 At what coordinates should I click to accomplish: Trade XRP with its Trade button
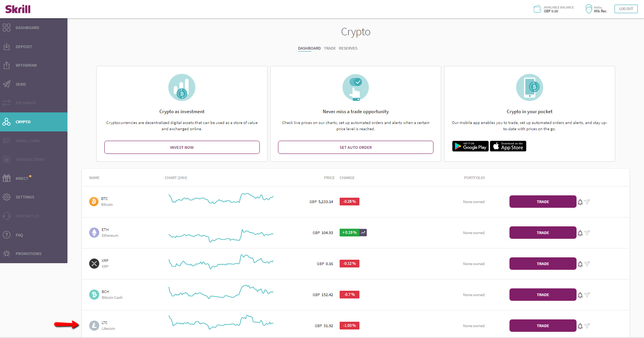pos(543,264)
